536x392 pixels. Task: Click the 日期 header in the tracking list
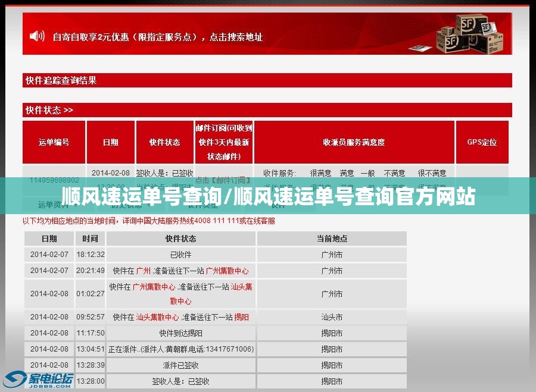[49, 239]
